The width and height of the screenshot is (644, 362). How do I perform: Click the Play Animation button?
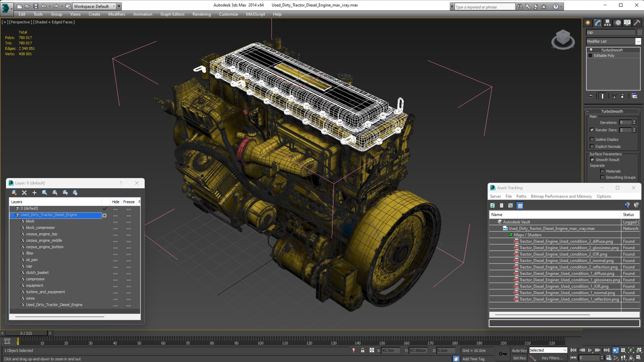coord(590,350)
